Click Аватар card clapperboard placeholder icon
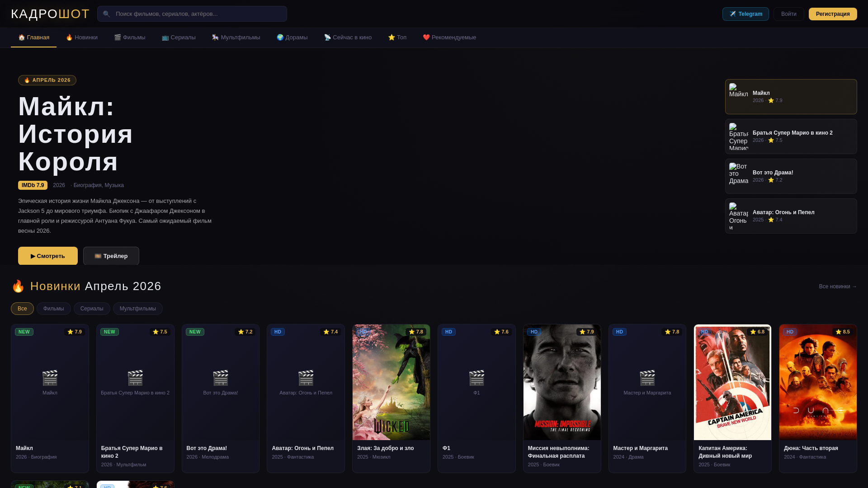The height and width of the screenshot is (488, 868). point(306,378)
